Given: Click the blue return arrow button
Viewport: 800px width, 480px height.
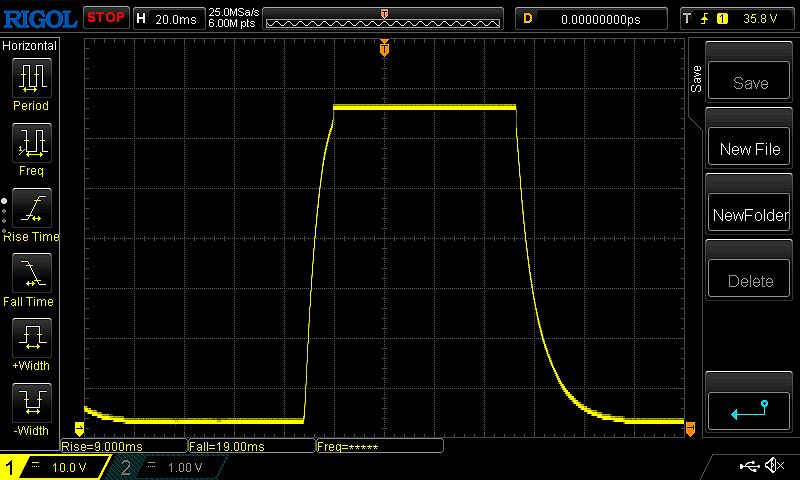Looking at the screenshot, I should tap(749, 411).
